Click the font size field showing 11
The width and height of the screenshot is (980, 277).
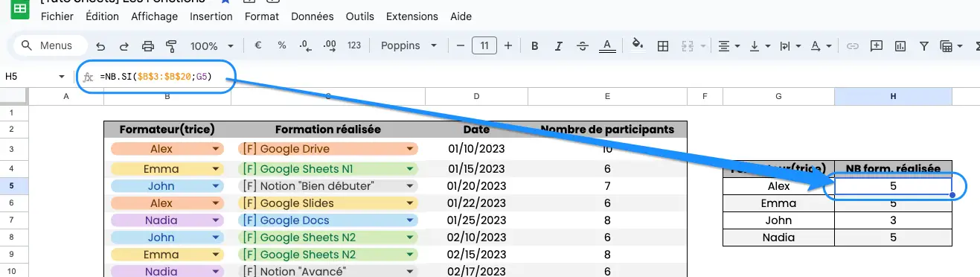(484, 45)
